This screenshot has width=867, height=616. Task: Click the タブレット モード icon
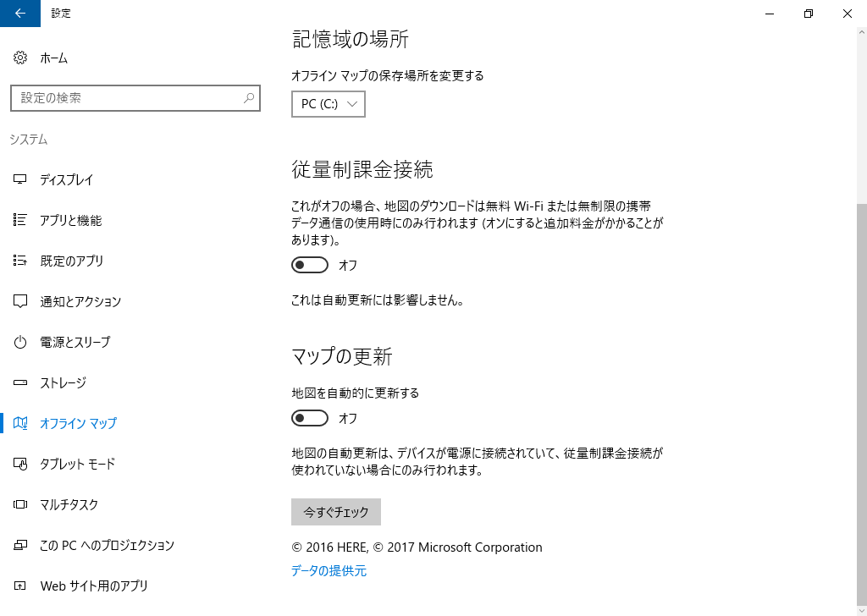pos(21,465)
